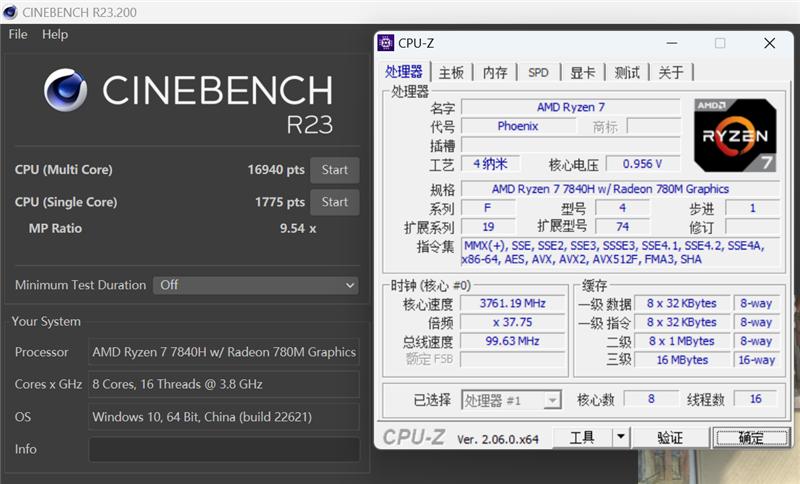Image resolution: width=800 pixels, height=484 pixels.
Task: Switch to the 测试 tab in CPU-Z
Action: click(627, 73)
